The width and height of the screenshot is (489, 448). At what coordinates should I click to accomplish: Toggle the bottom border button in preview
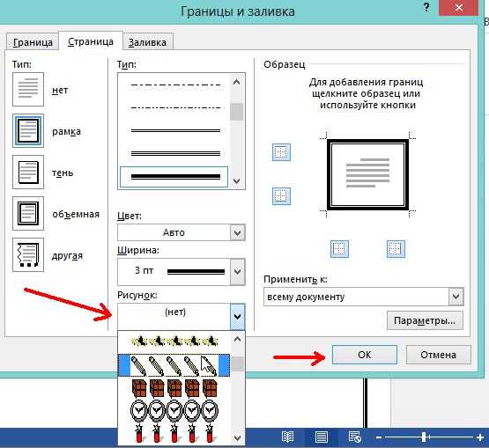[281, 196]
